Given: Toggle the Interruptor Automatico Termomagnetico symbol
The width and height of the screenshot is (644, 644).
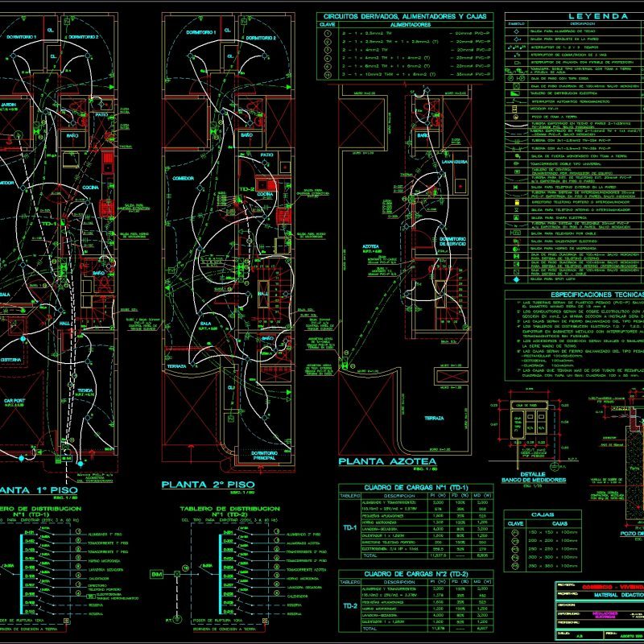Looking at the screenshot, I should [x=514, y=101].
